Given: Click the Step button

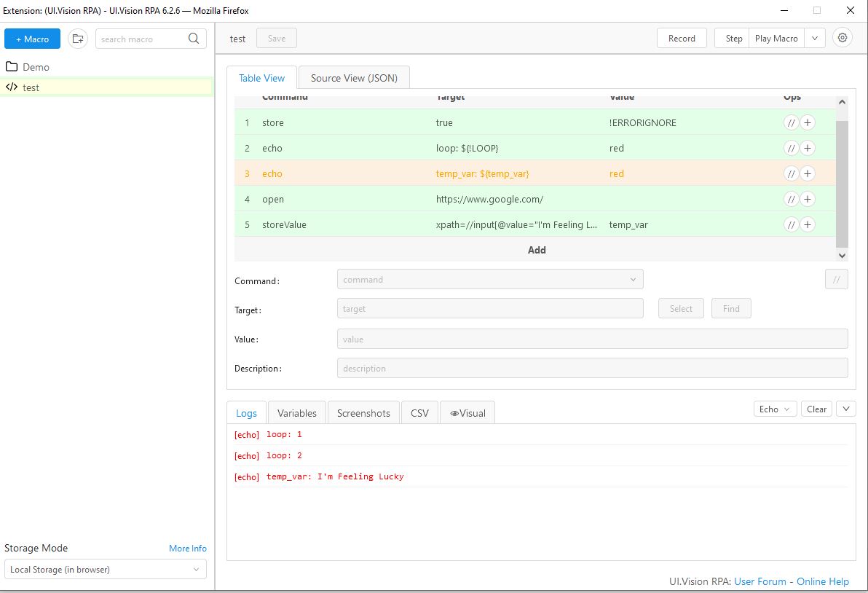Looking at the screenshot, I should coord(732,38).
